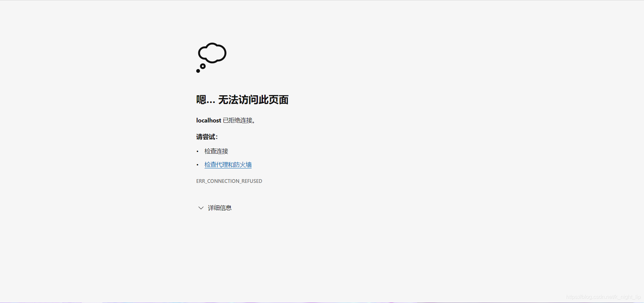Click the heading 嗯…无法访问此页面
The image size is (644, 303).
242,100
